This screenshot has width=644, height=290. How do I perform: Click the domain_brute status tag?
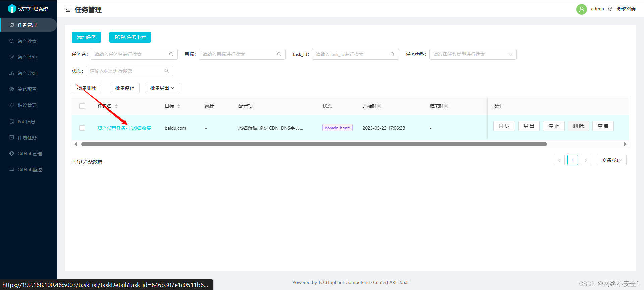(337, 128)
